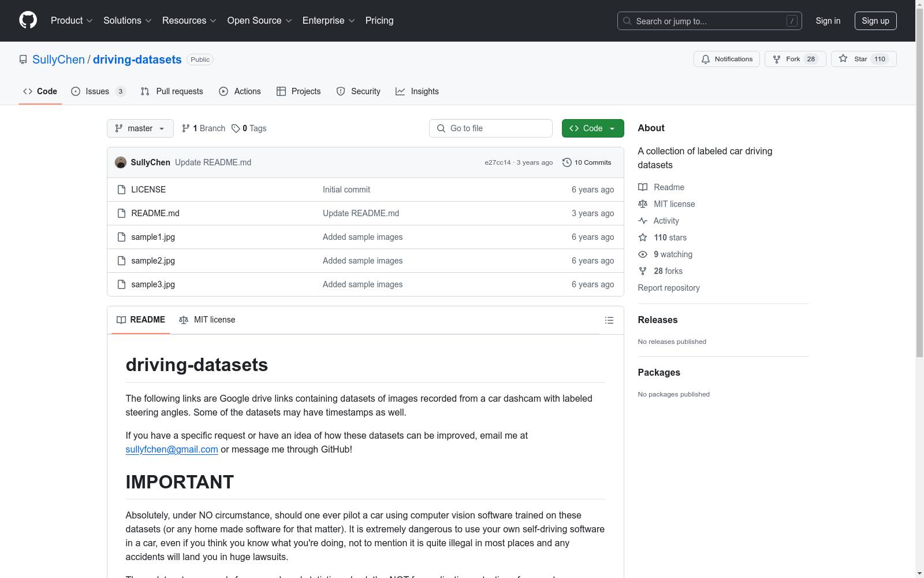
Task: Open the Resources dropdown
Action: [189, 21]
